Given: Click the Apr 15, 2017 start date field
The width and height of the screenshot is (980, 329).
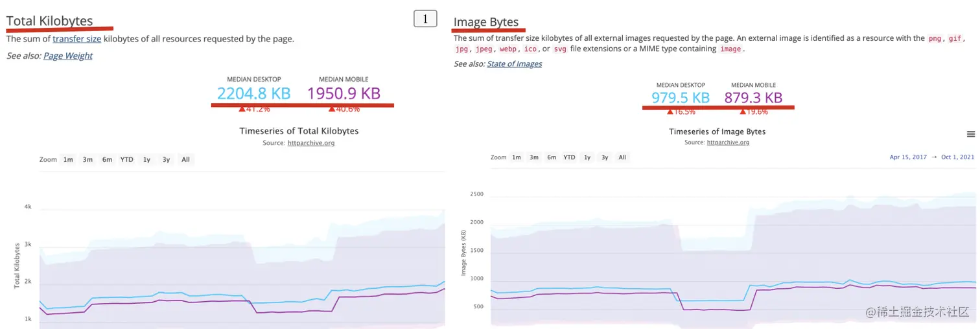Looking at the screenshot, I should click(x=908, y=157).
